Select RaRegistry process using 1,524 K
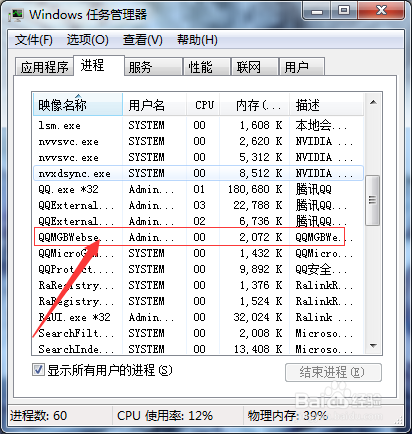412x434 pixels. coord(198,301)
